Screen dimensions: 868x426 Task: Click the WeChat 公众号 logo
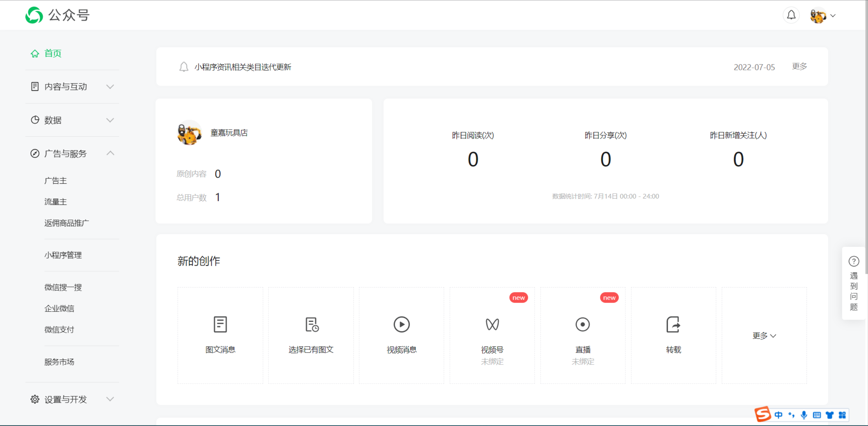[34, 15]
